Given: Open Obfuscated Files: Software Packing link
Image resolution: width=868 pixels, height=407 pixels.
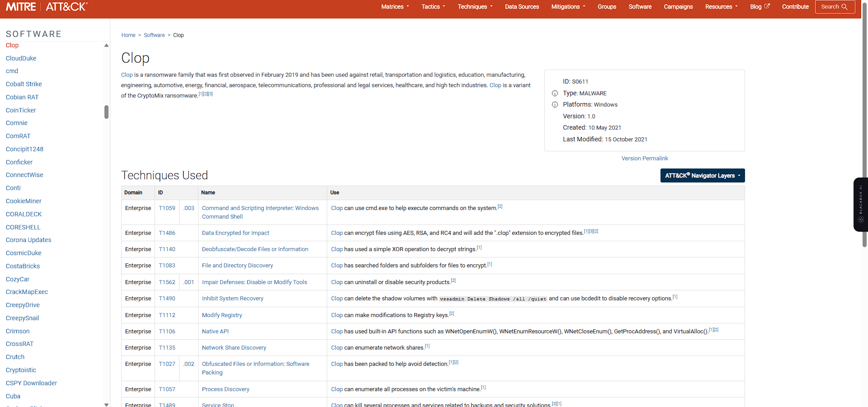Looking at the screenshot, I should 256,368.
